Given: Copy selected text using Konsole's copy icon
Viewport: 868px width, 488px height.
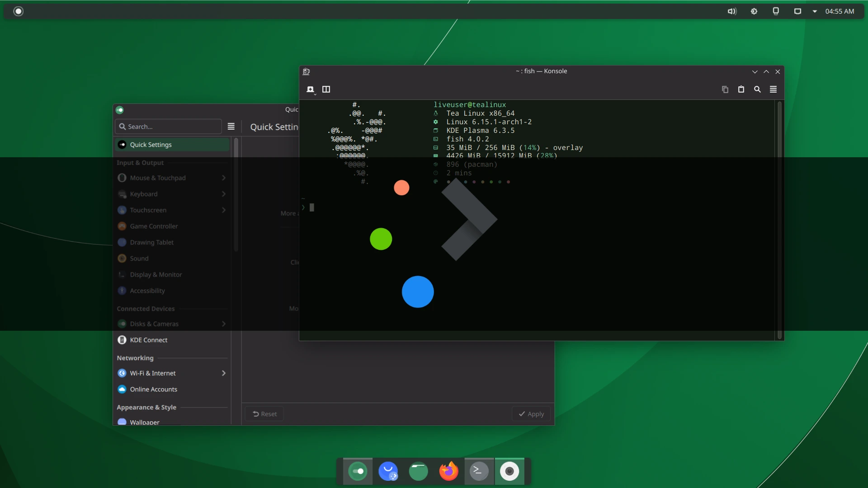Looking at the screenshot, I should pyautogui.click(x=725, y=89).
